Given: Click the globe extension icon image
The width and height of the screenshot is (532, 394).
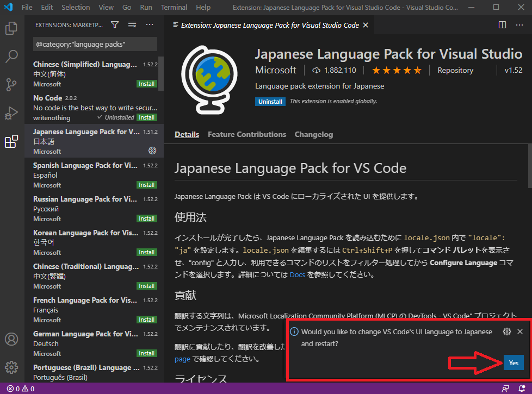Looking at the screenshot, I should coord(209,80).
